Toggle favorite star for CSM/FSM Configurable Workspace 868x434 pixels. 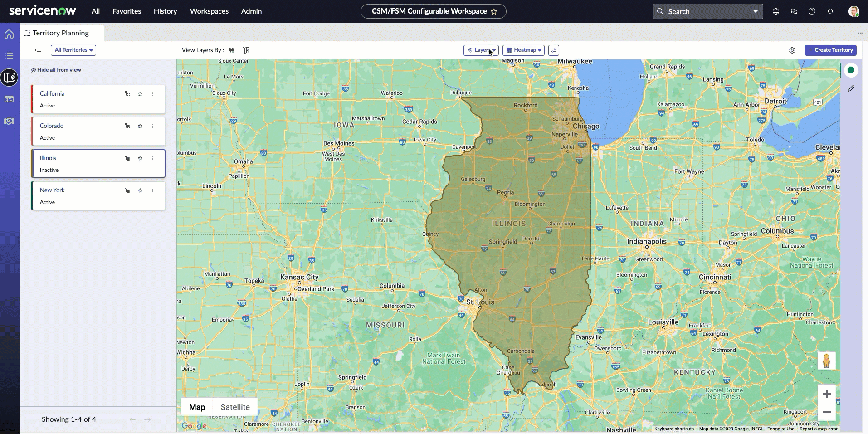tap(494, 12)
